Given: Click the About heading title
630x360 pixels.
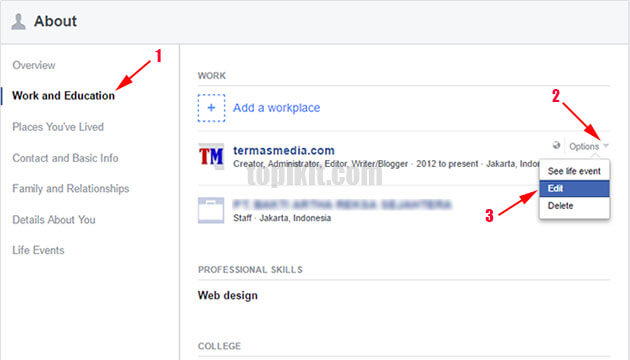Looking at the screenshot, I should tap(55, 21).
